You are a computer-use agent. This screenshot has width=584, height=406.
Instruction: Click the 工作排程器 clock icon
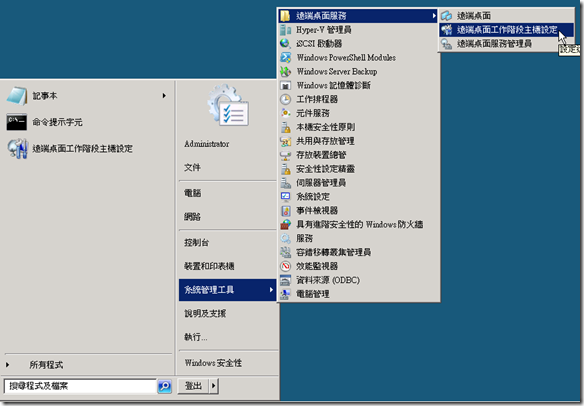(x=286, y=99)
